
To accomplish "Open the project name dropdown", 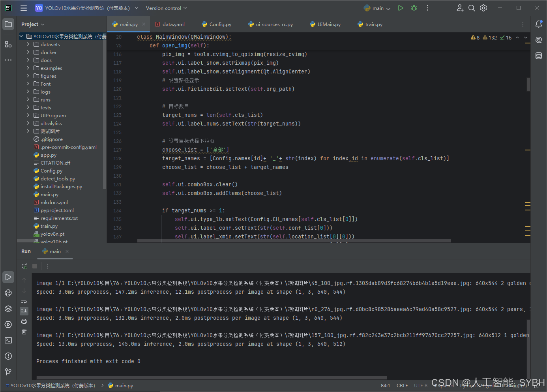I will pyautogui.click(x=87, y=8).
